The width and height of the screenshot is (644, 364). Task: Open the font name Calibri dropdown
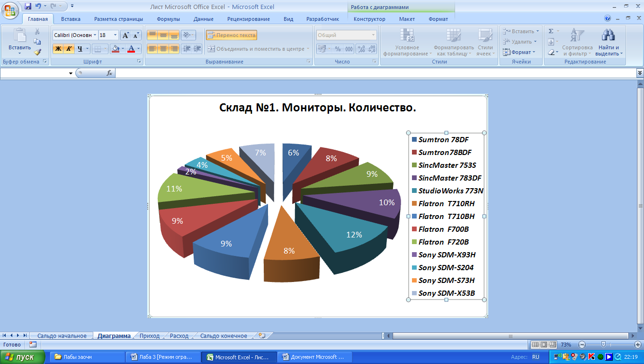[x=95, y=35]
